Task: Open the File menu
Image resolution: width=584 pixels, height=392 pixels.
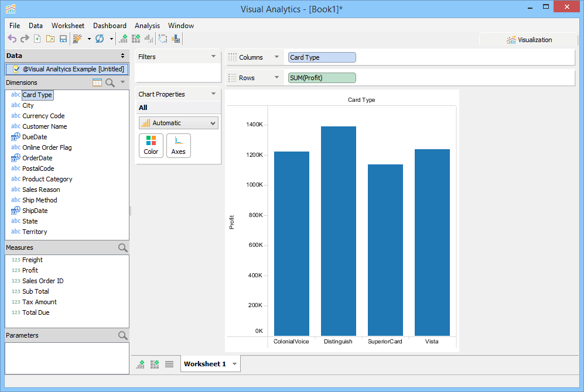Action: point(15,26)
